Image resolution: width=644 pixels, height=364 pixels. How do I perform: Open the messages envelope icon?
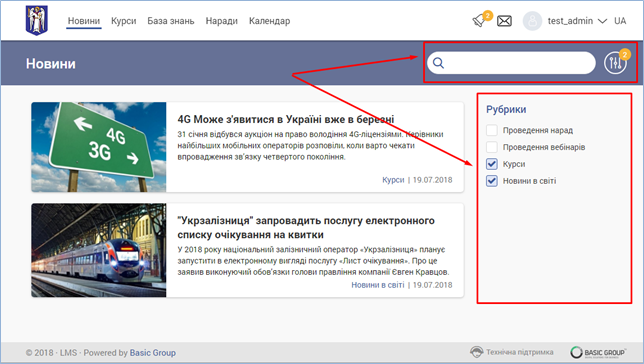504,21
